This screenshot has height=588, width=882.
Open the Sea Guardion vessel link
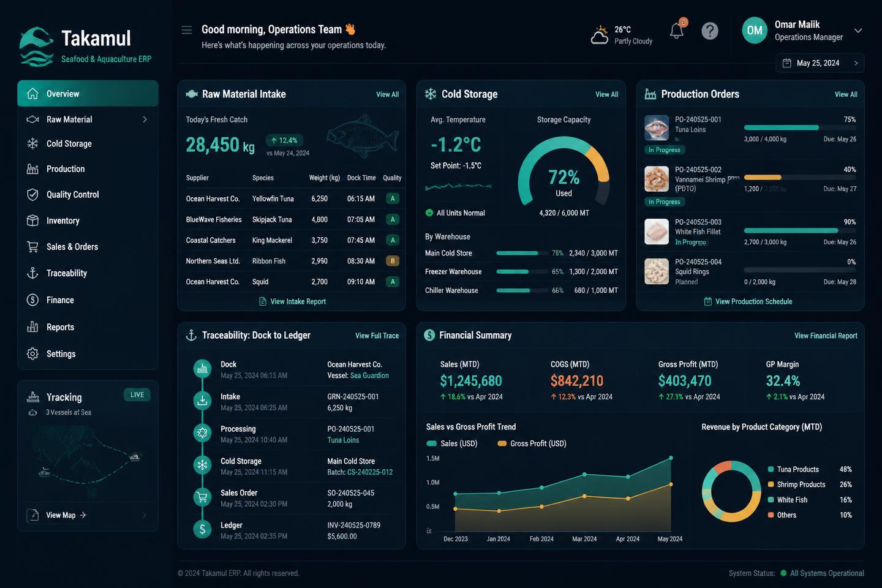coord(369,375)
